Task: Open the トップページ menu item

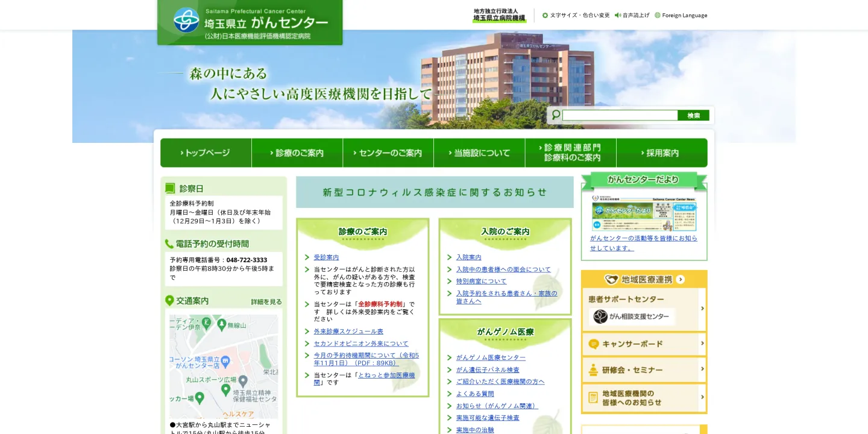Action: (x=206, y=153)
